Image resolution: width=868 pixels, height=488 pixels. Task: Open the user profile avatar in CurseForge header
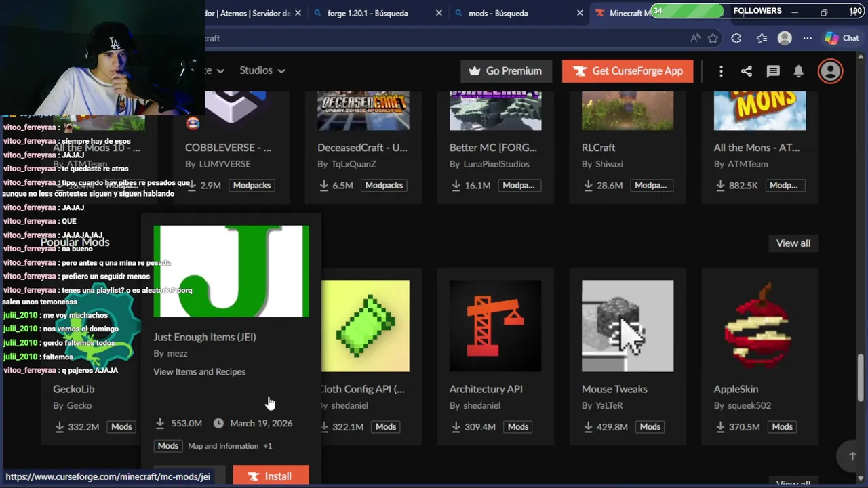click(830, 71)
